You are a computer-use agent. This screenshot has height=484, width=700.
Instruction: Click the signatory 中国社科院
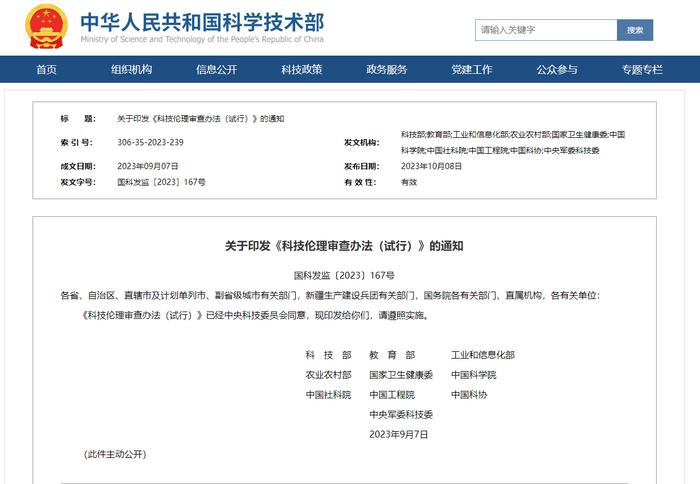tap(328, 395)
